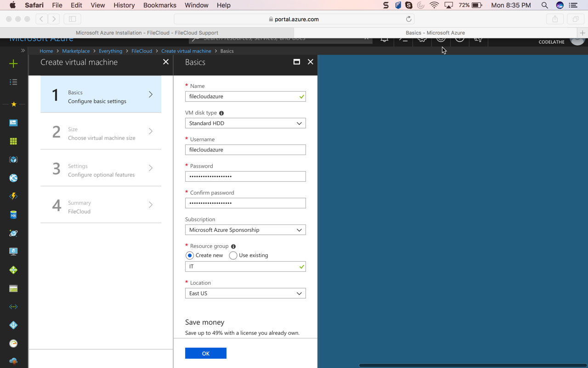
Task: Open the Location dropdown showing East US
Action: (245, 293)
